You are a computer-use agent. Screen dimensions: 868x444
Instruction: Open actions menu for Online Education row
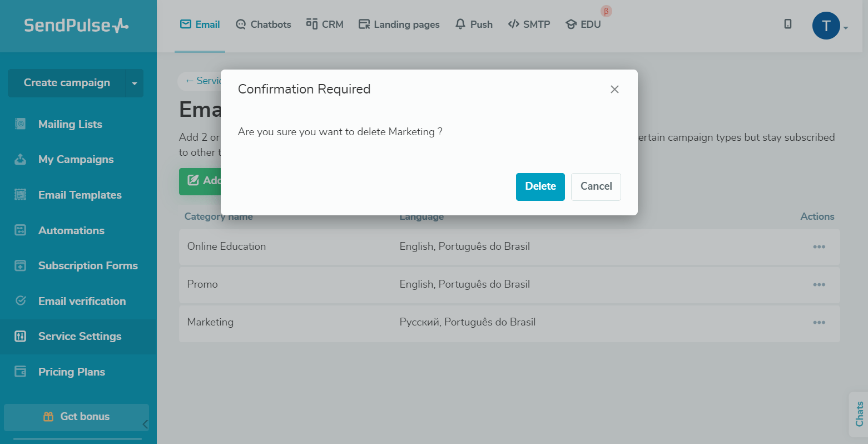coord(819,247)
